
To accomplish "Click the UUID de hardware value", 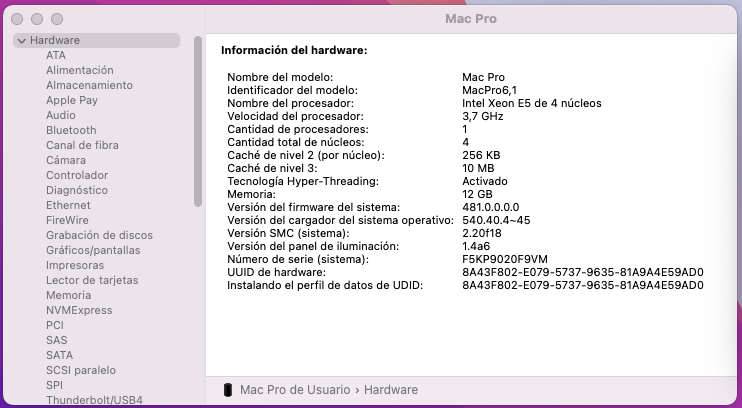I will (x=583, y=272).
